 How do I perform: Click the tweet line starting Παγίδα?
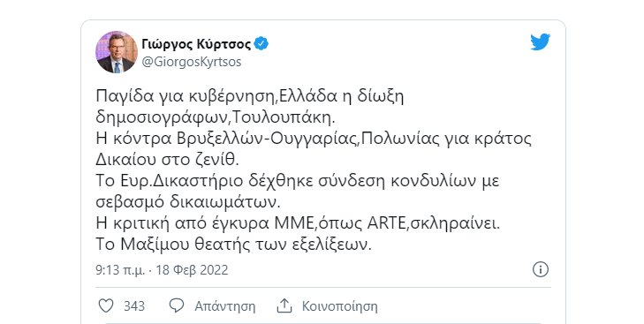[250, 97]
